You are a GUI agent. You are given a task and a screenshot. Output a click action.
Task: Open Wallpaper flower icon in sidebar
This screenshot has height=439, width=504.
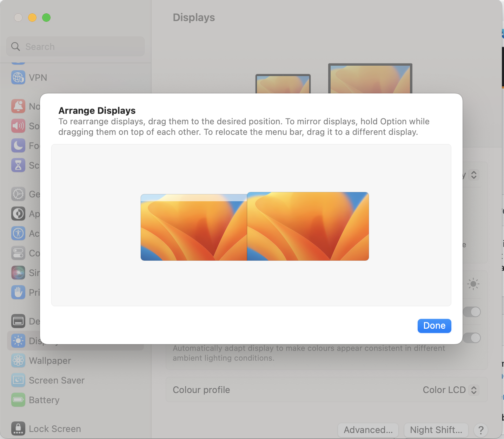point(18,360)
